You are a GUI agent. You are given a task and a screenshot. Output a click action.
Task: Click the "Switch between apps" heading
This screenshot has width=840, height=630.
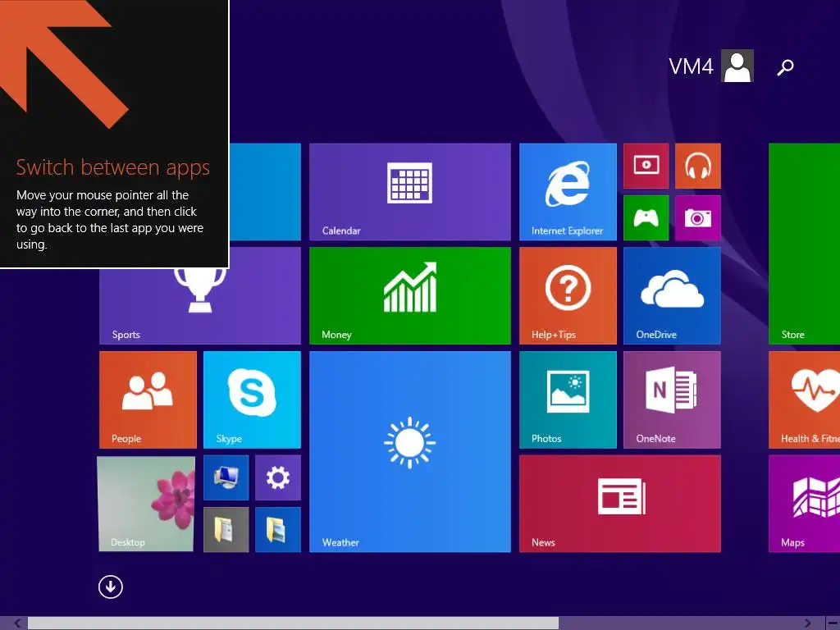tap(112, 167)
